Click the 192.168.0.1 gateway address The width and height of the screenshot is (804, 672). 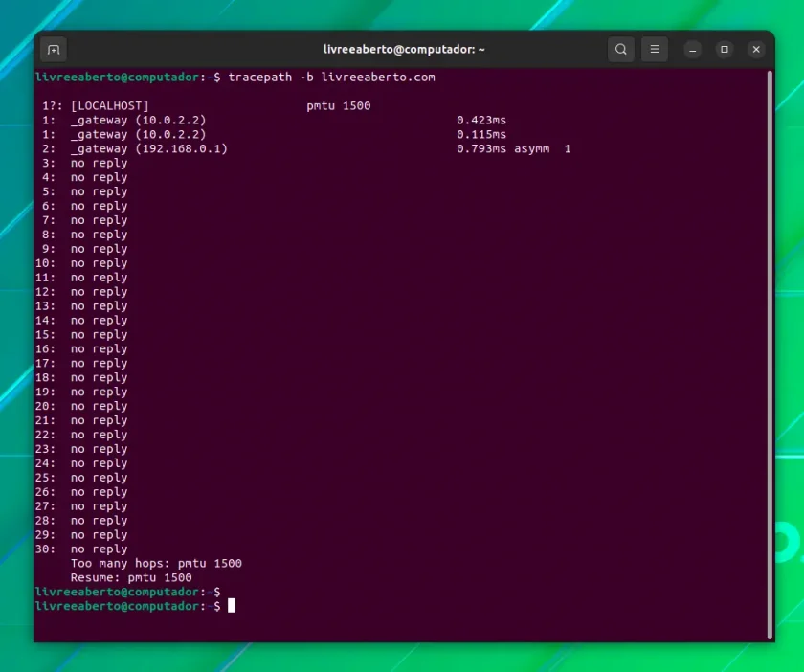(182, 148)
